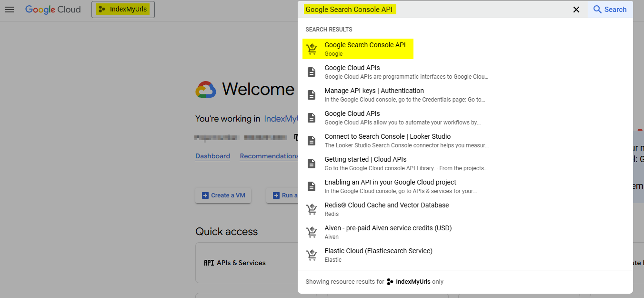Click the document icon beside Manage API keys
Image resolution: width=644 pixels, height=298 pixels.
312,95
